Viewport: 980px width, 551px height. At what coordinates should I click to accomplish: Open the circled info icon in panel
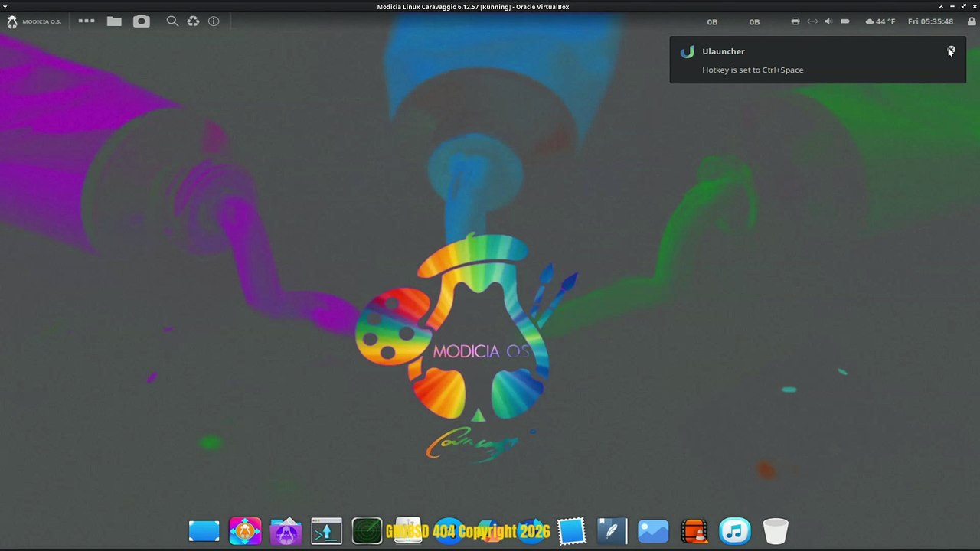(214, 21)
